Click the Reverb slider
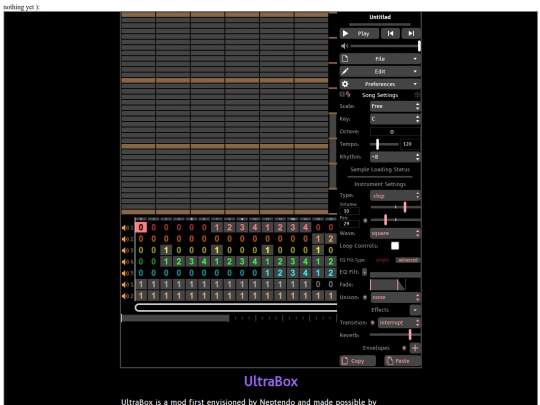Screen dimensions: 540x405 pyautogui.click(x=395, y=335)
